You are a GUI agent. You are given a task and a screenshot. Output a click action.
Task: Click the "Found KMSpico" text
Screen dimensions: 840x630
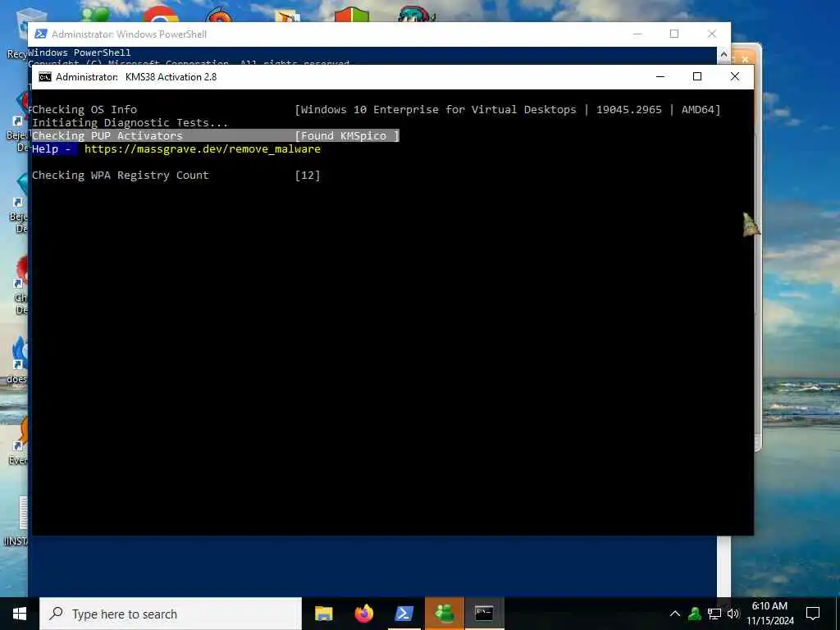coord(344,136)
